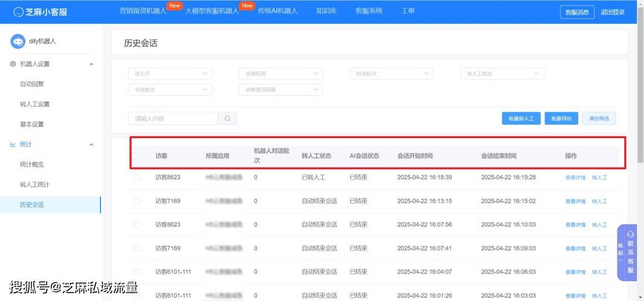Open 自动回复 in the sidebar

click(x=32, y=84)
